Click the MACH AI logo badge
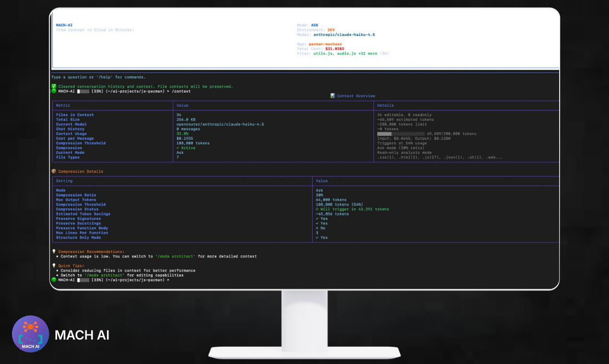The width and height of the screenshot is (609, 364). pyautogui.click(x=31, y=334)
